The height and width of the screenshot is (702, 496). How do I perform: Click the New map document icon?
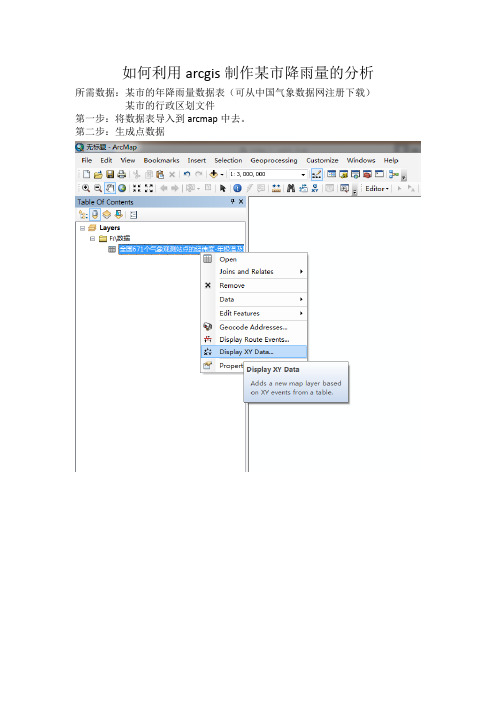(x=86, y=174)
